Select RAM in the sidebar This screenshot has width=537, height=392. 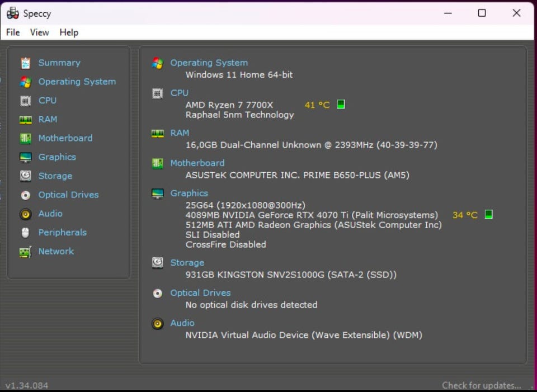pyautogui.click(x=48, y=120)
